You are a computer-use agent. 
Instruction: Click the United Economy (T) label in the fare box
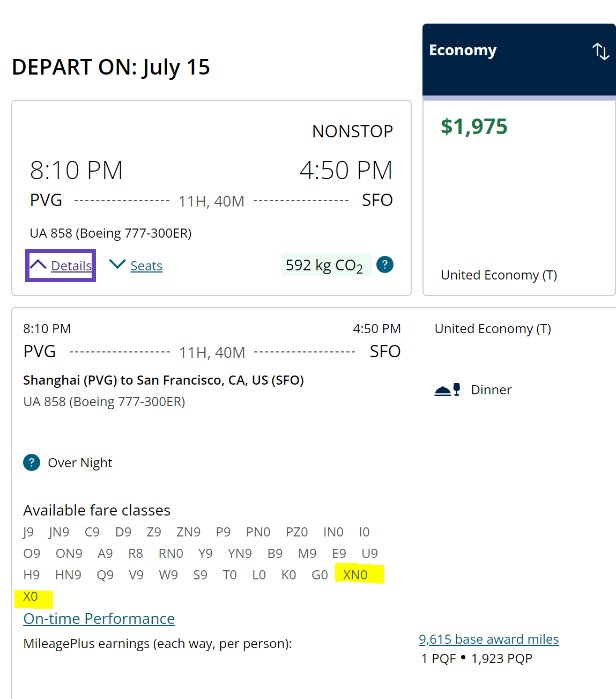499,275
